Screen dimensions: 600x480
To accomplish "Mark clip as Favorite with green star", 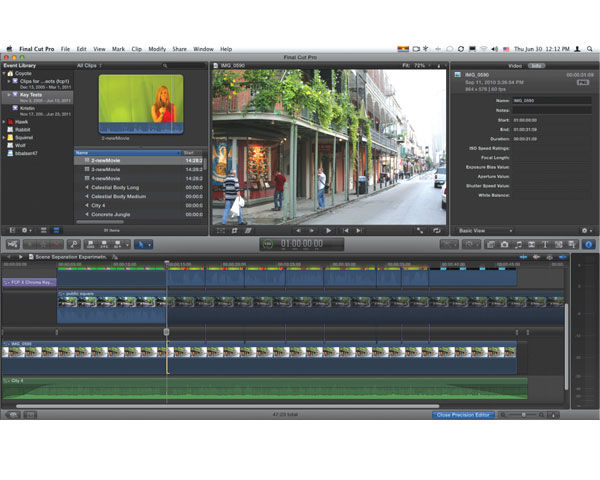I will pos(30,244).
